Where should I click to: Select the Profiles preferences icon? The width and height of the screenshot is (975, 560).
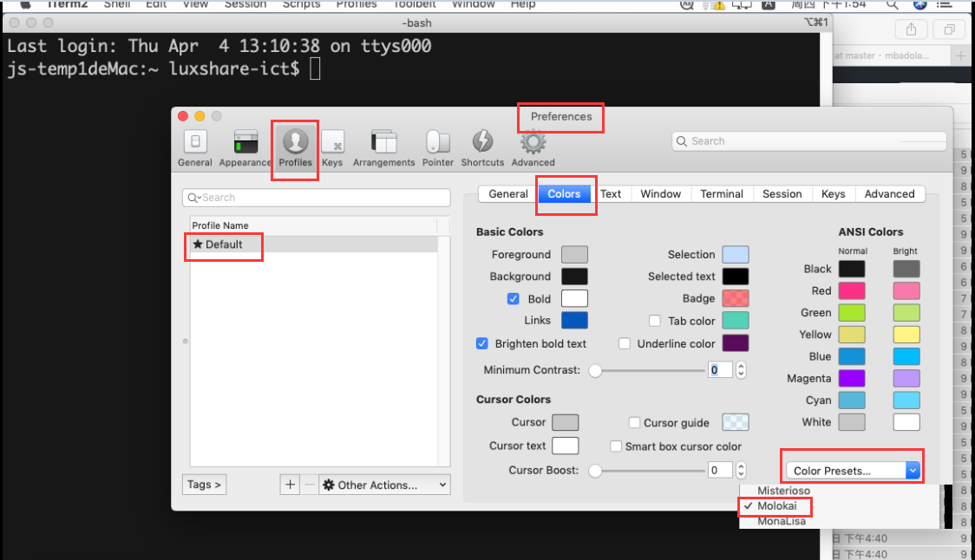click(x=295, y=148)
